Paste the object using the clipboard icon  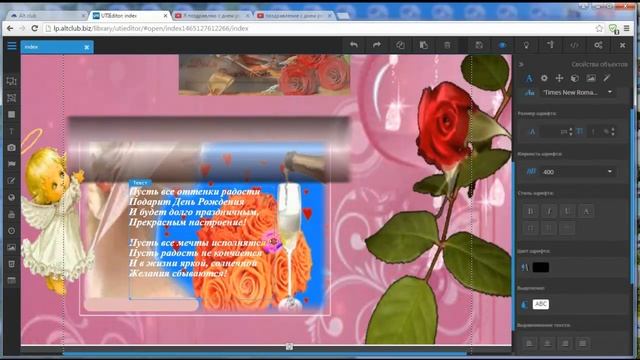pyautogui.click(x=423, y=45)
